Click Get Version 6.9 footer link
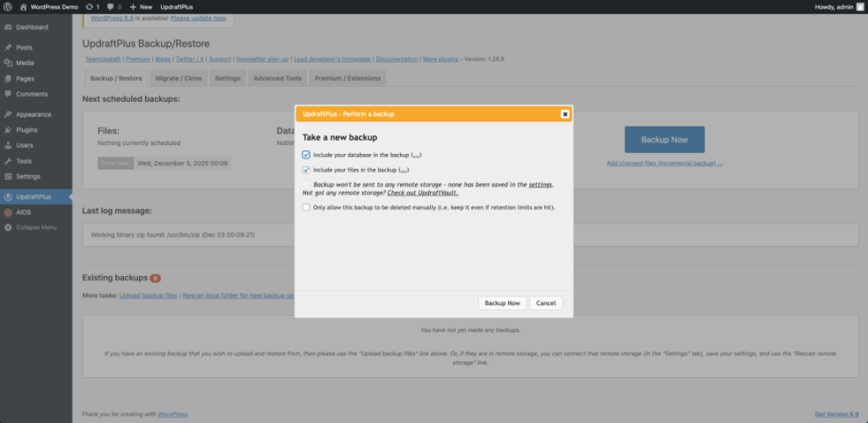The width and height of the screenshot is (868, 423). click(836, 414)
